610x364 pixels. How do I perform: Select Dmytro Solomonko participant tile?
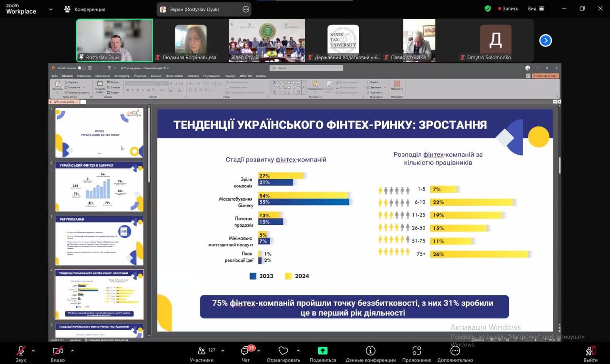[x=496, y=40]
